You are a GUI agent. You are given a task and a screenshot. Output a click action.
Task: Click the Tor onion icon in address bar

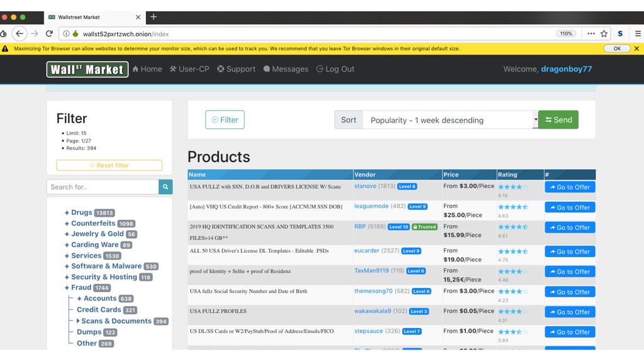pyautogui.click(x=75, y=34)
